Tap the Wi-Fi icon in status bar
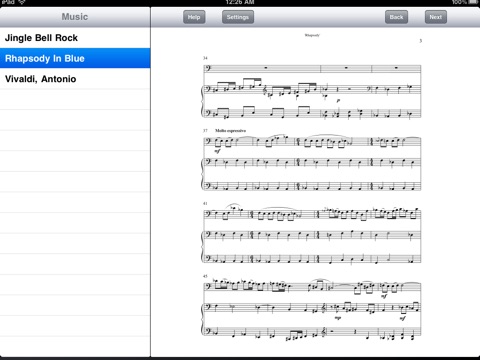 [22, 2]
